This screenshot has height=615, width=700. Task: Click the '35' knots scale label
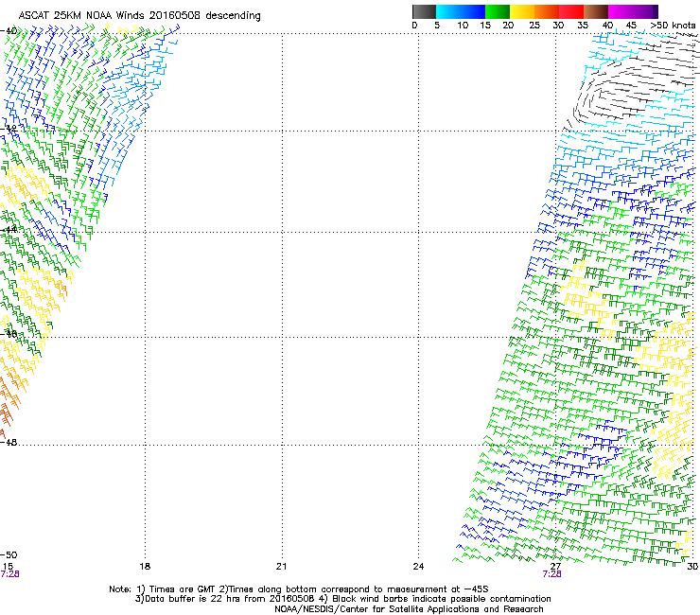(x=583, y=26)
